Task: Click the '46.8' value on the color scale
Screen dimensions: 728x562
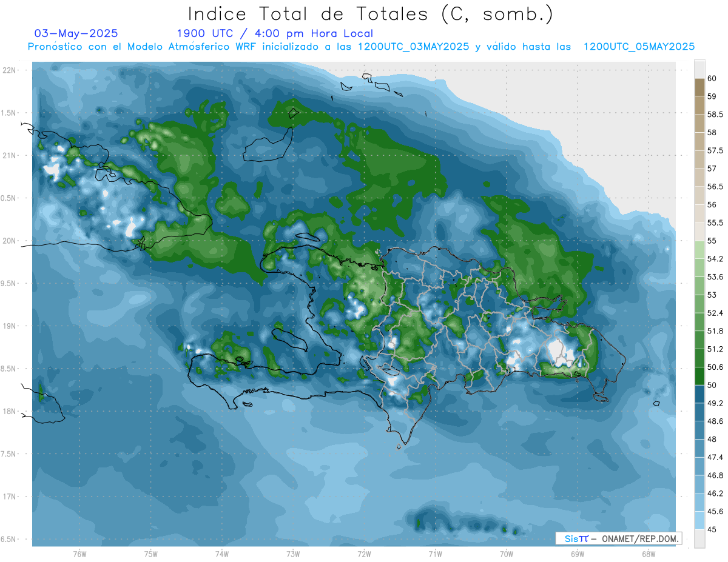Action: coord(715,475)
